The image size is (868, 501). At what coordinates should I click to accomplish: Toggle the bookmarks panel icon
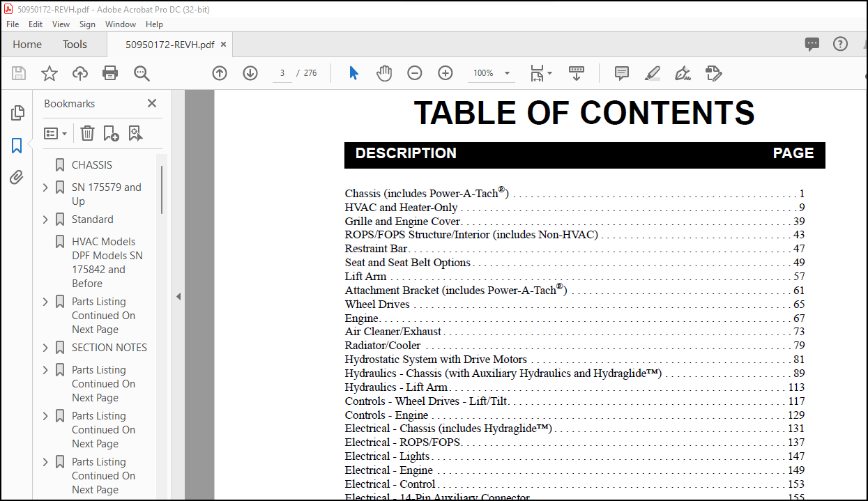pos(17,146)
